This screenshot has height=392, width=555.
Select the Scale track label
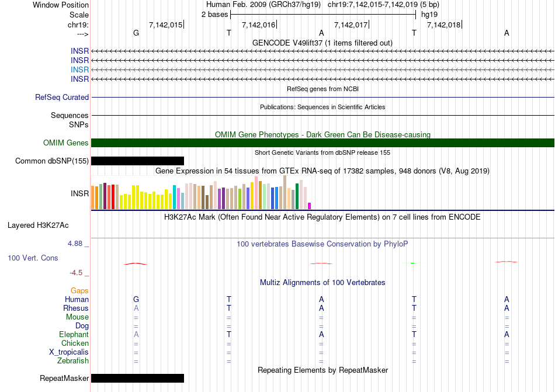tap(79, 15)
